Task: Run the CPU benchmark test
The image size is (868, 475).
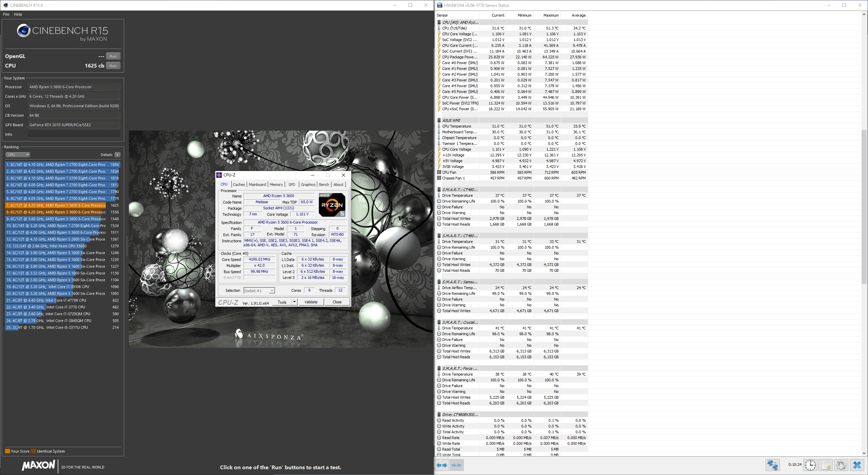Action: [x=113, y=66]
